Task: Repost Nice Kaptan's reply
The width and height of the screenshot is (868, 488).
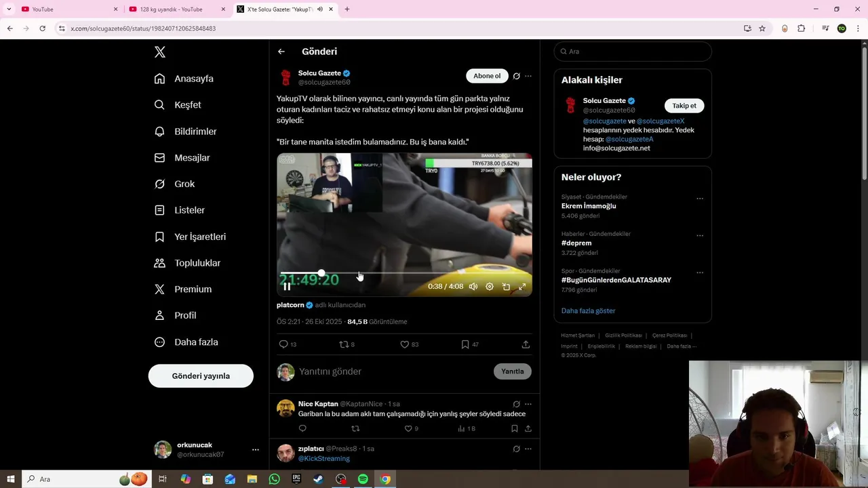Action: coord(355,428)
